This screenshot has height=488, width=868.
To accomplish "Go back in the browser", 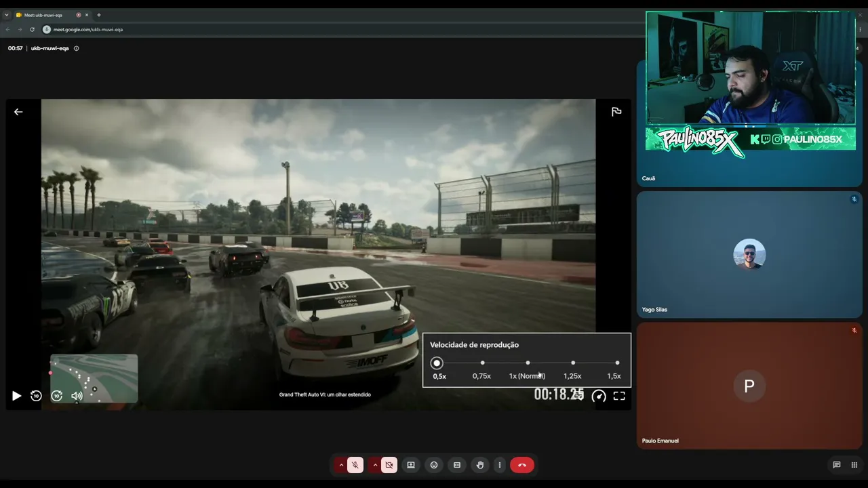I will tap(7, 29).
